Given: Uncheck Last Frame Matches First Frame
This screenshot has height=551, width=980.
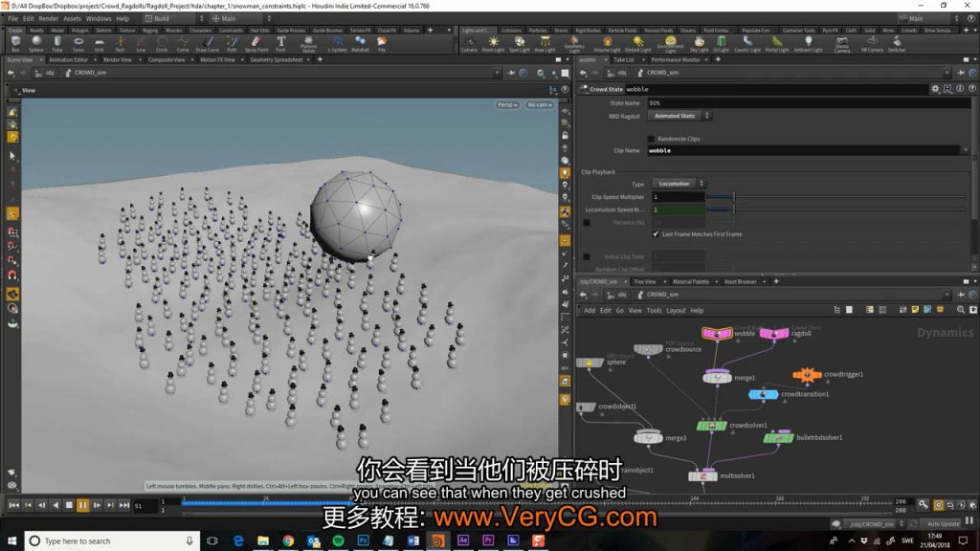Looking at the screenshot, I should (x=656, y=234).
